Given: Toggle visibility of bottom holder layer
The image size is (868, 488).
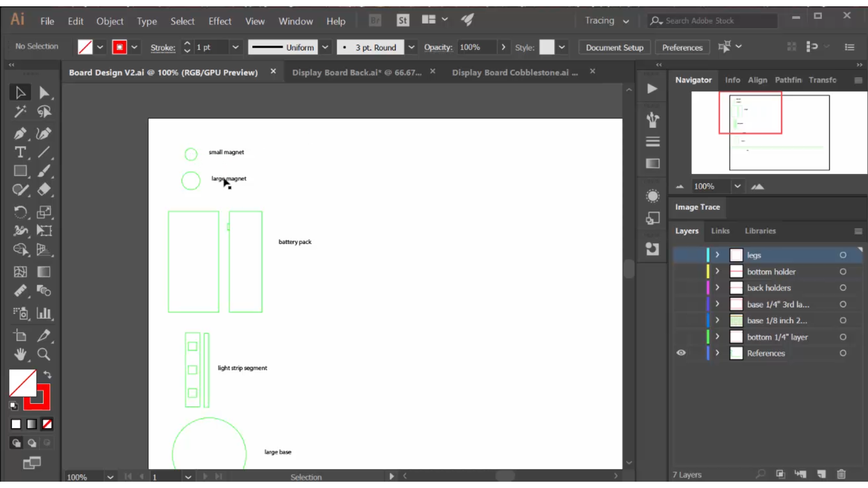Looking at the screenshot, I should pos(681,272).
